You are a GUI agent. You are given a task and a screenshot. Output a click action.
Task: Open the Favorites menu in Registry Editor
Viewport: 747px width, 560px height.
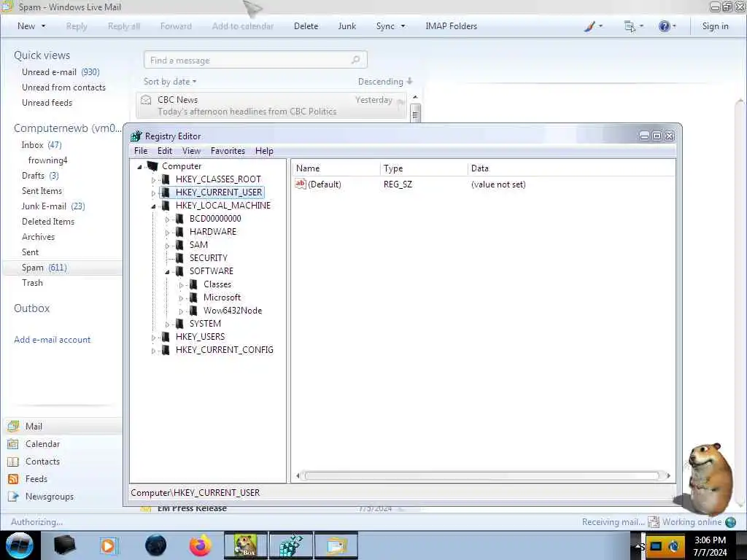(x=228, y=151)
